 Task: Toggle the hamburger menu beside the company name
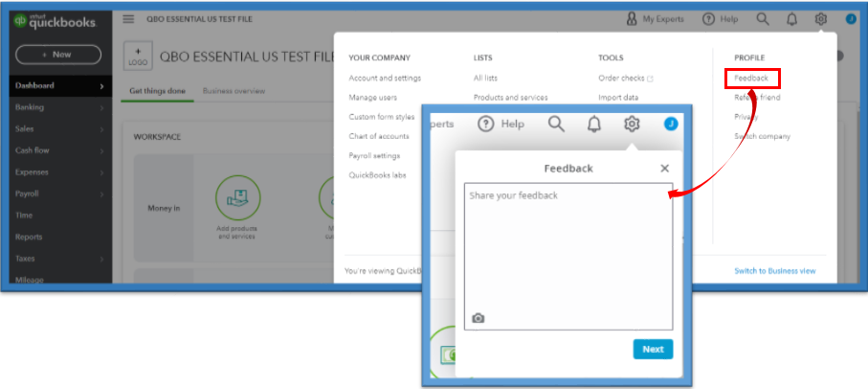click(x=128, y=19)
